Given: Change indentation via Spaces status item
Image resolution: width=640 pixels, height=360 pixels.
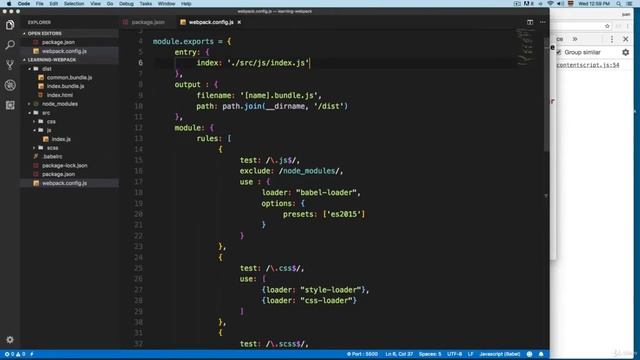Looking at the screenshot, I should [x=430, y=354].
